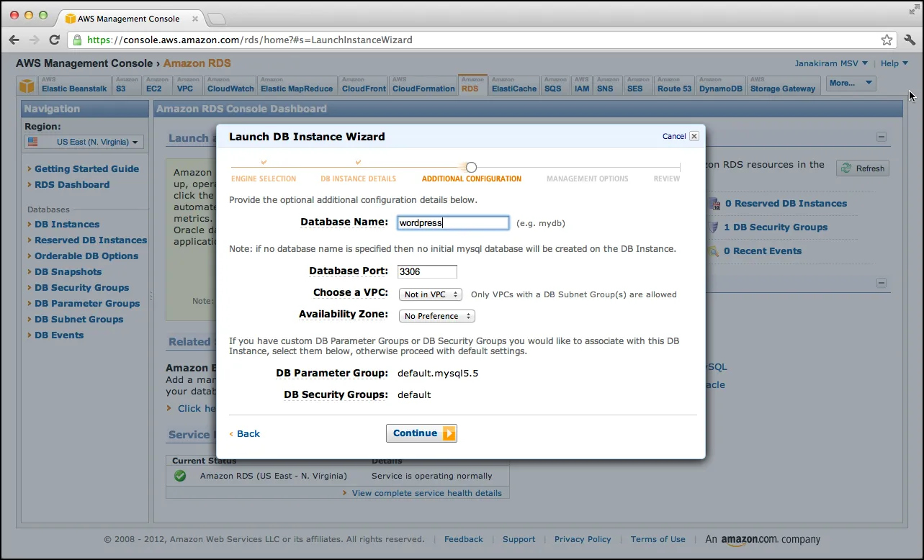Viewport: 924px width, 560px height.
Task: Bookmark the page with the star icon
Action: pyautogui.click(x=887, y=40)
